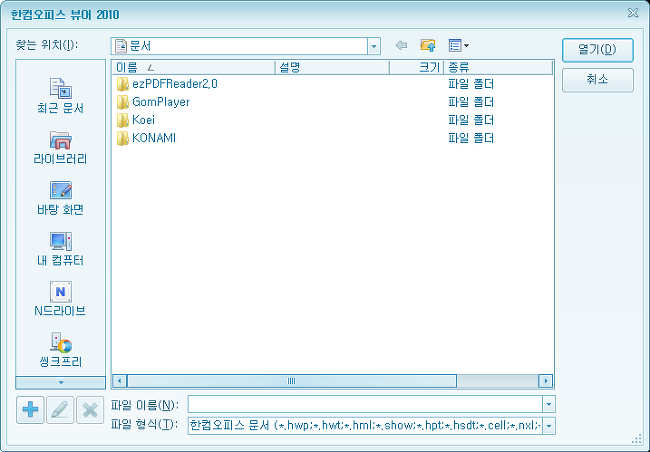Go up one folder level icon
650x452 pixels.
coord(428,45)
